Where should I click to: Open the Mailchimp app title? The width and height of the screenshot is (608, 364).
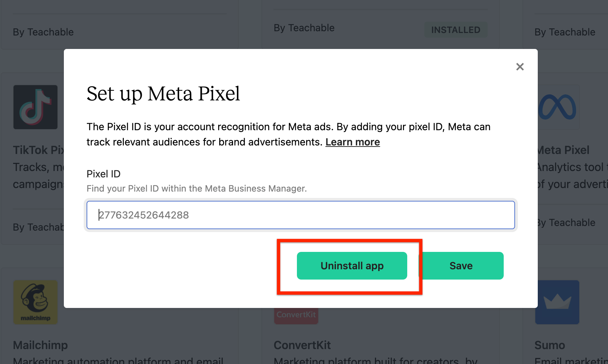pyautogui.click(x=40, y=345)
